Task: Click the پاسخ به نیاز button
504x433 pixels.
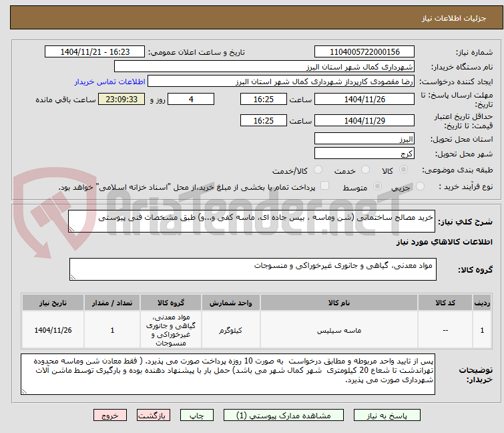Action: point(387,415)
